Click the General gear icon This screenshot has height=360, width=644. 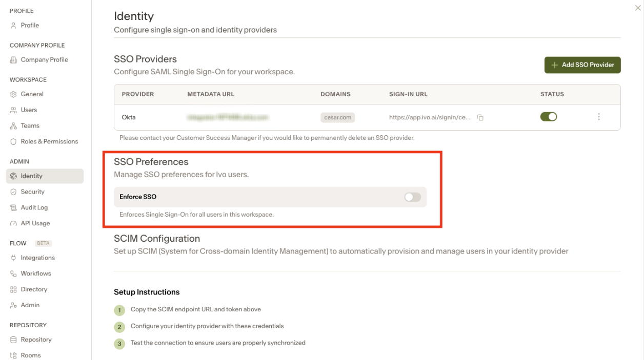[x=13, y=94]
